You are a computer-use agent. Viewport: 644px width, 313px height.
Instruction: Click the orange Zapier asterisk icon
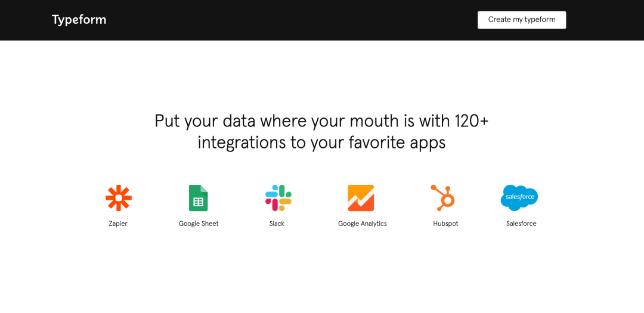coord(119,198)
